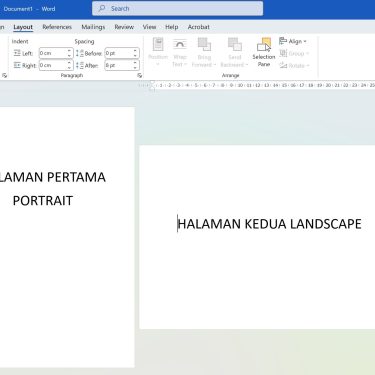Open the Rotate dropdown
This screenshot has width=375, height=375.
(294, 65)
